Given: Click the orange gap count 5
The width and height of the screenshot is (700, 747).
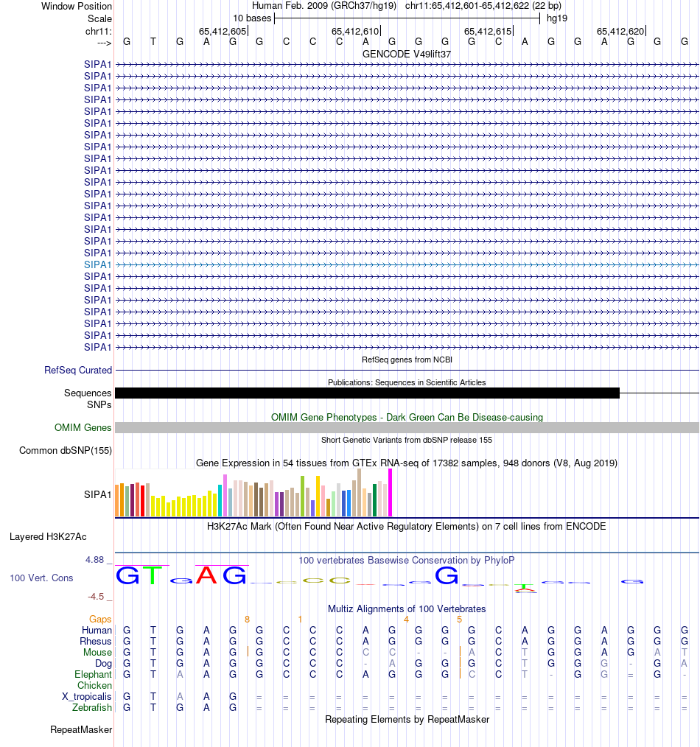Looking at the screenshot, I should tap(459, 620).
